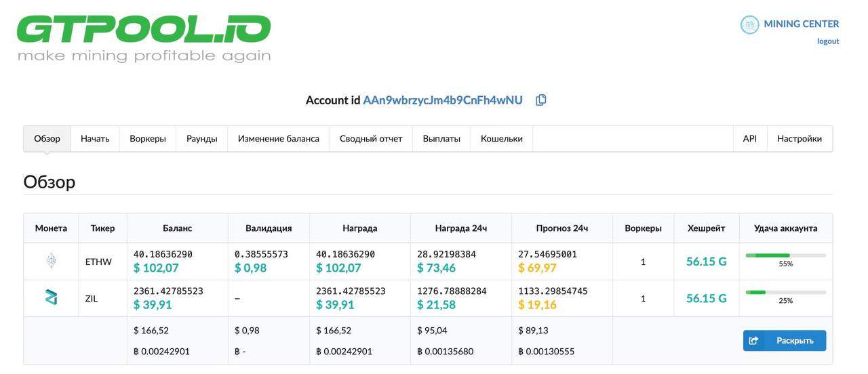Open the Изменение баланса tab
Screen dimensions: 868x374
278,139
